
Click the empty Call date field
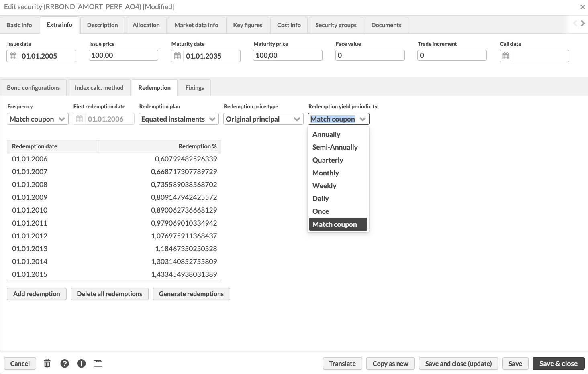point(540,56)
